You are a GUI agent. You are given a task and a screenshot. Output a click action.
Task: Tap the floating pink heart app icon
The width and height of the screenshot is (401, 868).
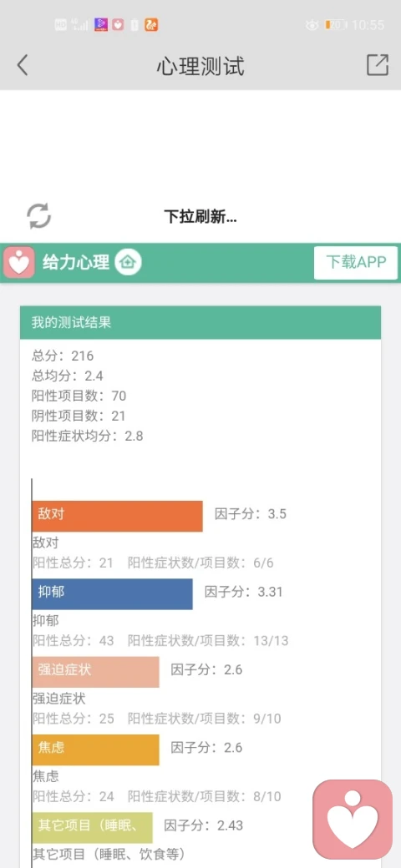353,819
